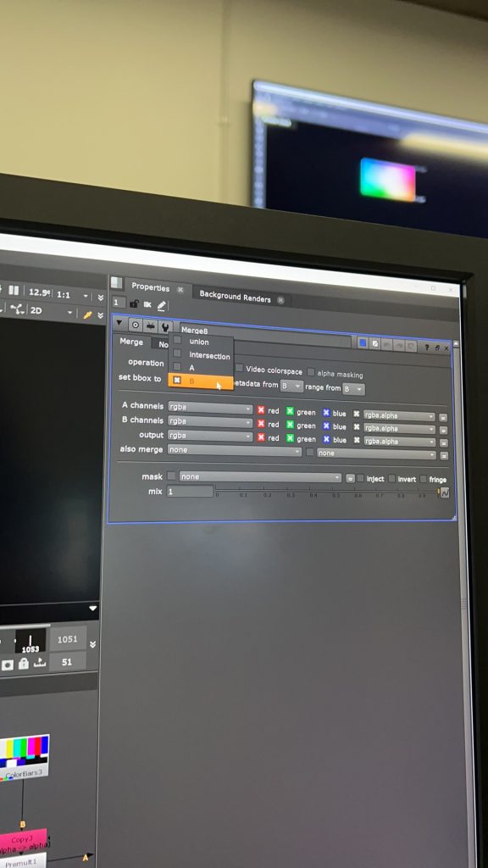488x868 pixels.
Task: Click the center node circle icon
Action: pos(136,325)
